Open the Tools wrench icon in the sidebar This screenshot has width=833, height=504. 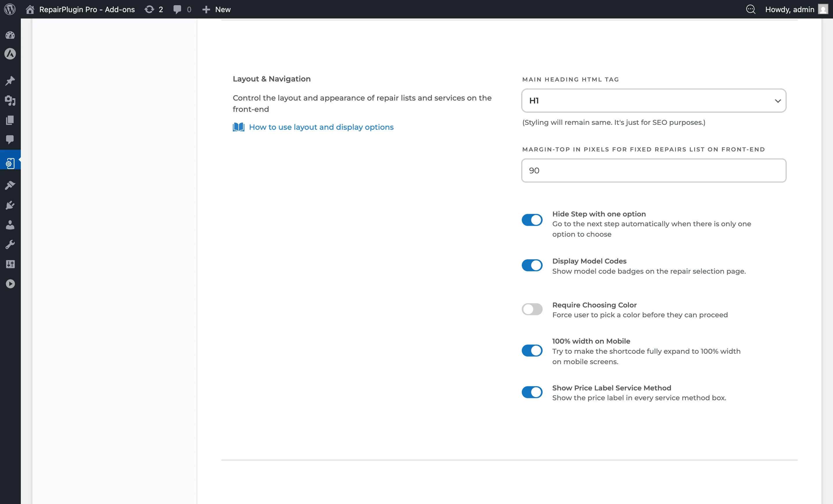click(10, 244)
